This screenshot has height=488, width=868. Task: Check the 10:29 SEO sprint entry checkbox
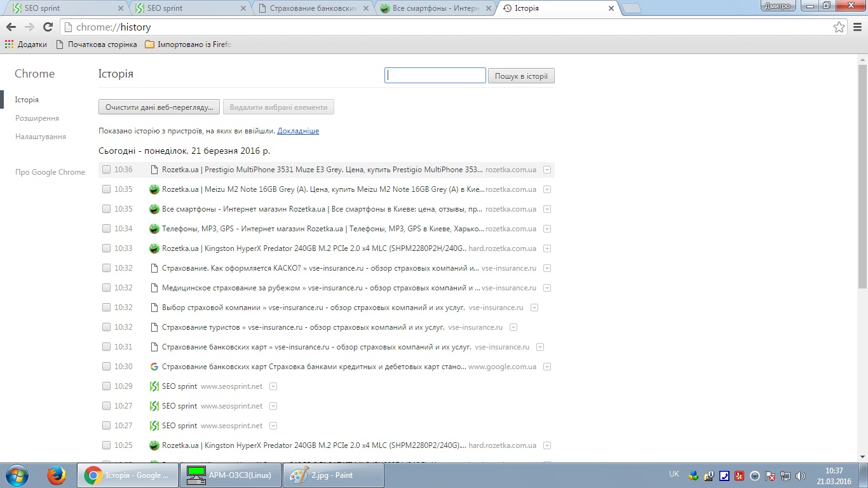106,386
